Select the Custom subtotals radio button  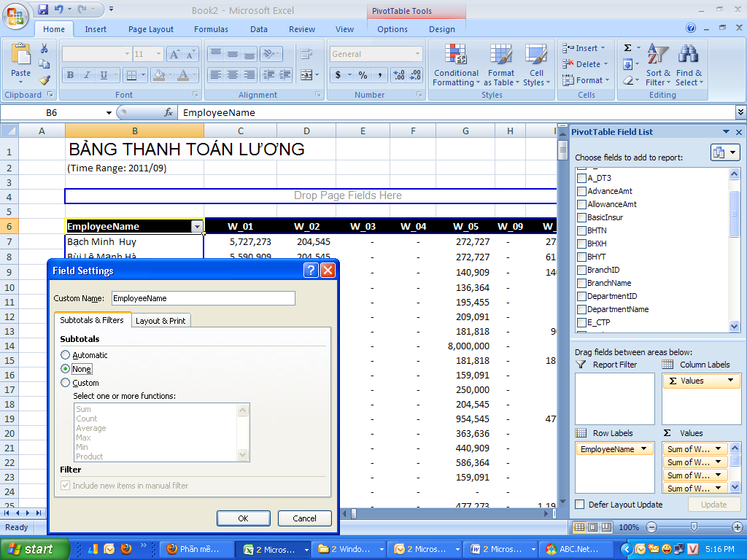click(x=66, y=383)
